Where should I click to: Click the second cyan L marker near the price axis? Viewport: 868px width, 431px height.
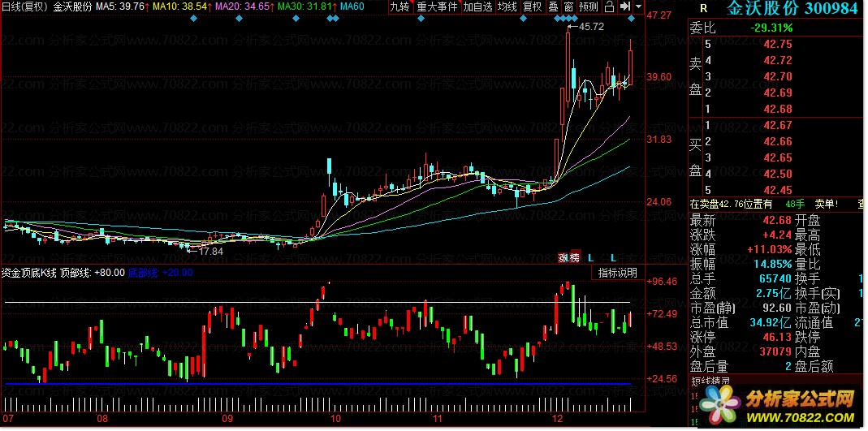tap(613, 257)
